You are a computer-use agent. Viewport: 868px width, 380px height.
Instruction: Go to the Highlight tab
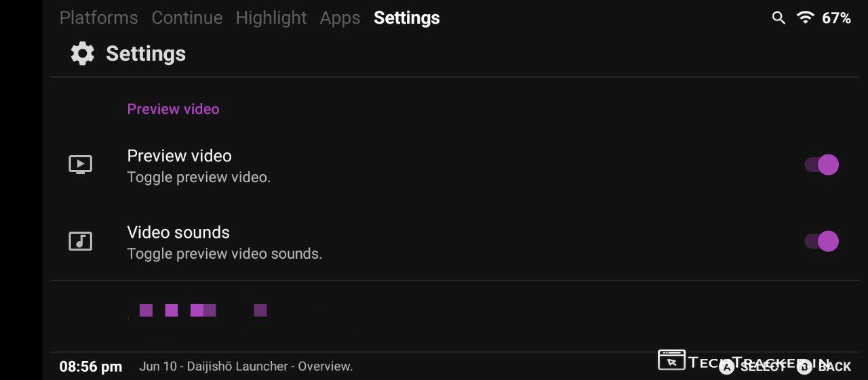click(x=271, y=18)
